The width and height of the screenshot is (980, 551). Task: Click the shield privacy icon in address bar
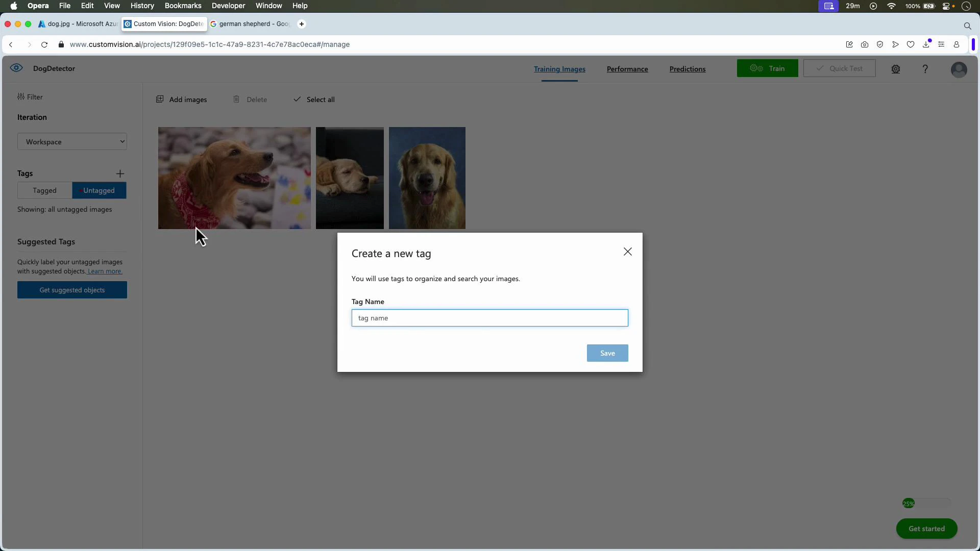point(880,44)
